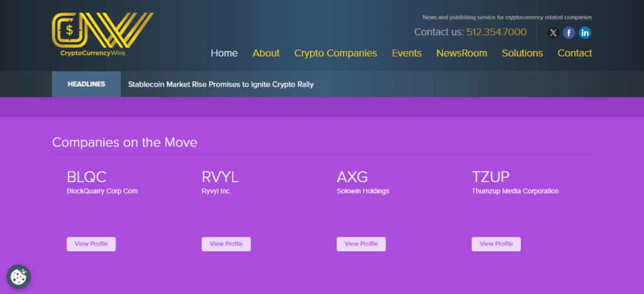The image size is (644, 294).
Task: Navigate to the Contact page
Action: 574,53
